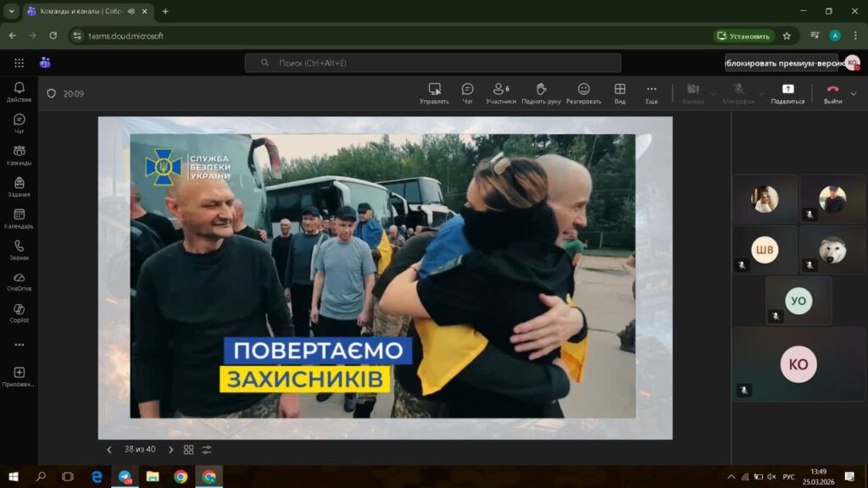Open the slide grid view icon
Screen dimensions: 868x488
(x=189, y=450)
